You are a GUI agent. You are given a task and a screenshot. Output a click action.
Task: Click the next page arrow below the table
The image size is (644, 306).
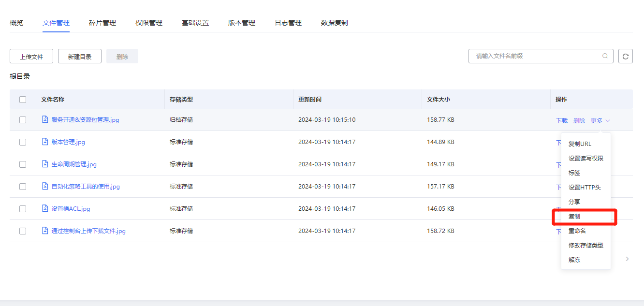tap(628, 259)
